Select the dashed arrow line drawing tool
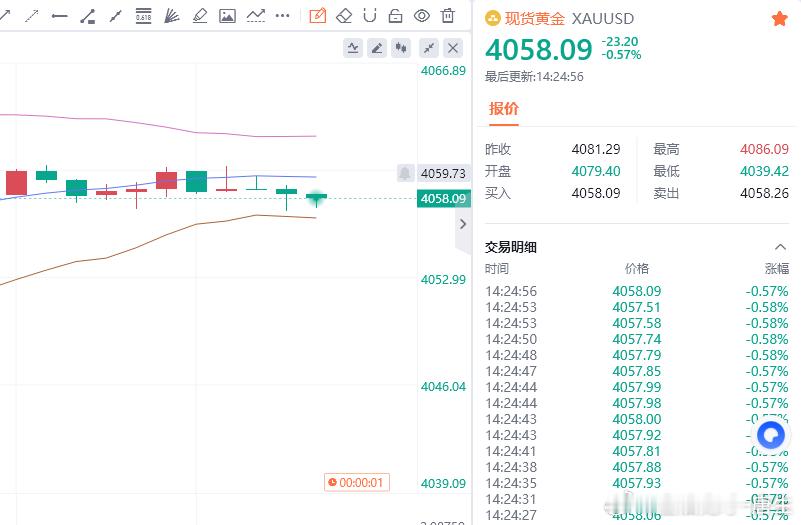This screenshot has width=801, height=525. pos(32,16)
